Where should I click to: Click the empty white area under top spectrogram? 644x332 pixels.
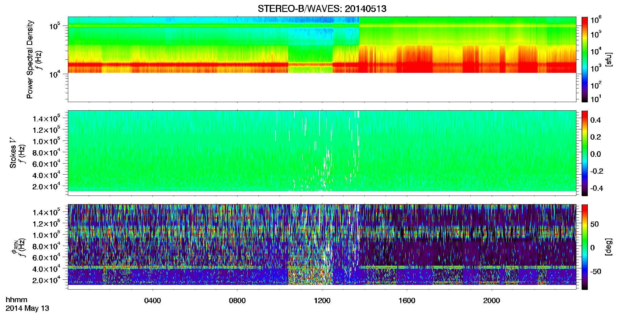point(322,87)
